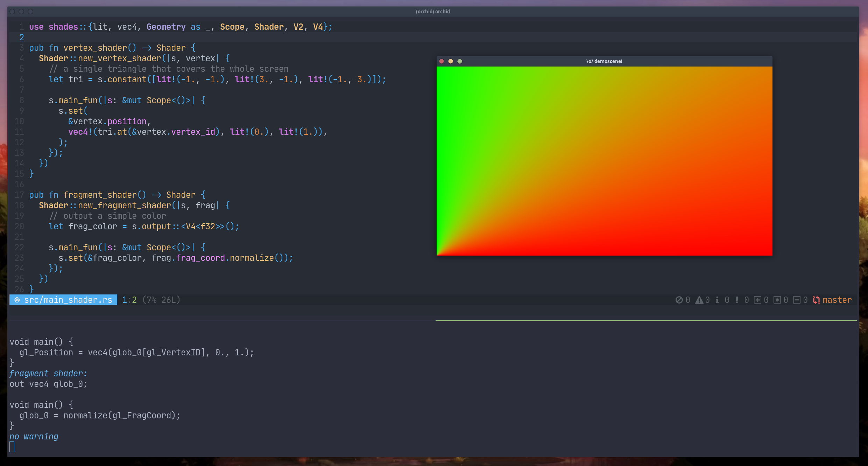
Task: Click the git added lines plus icon
Action: pyautogui.click(x=757, y=300)
